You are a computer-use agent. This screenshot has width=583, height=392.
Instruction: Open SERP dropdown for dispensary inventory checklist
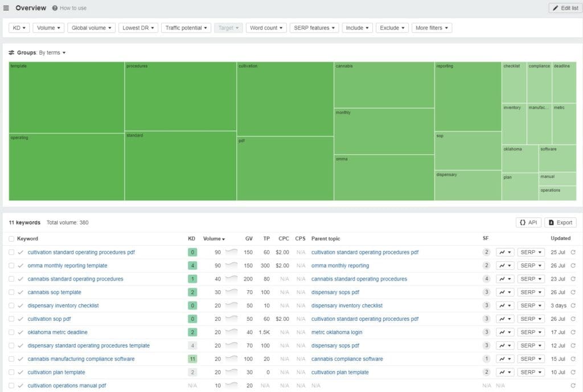point(531,306)
